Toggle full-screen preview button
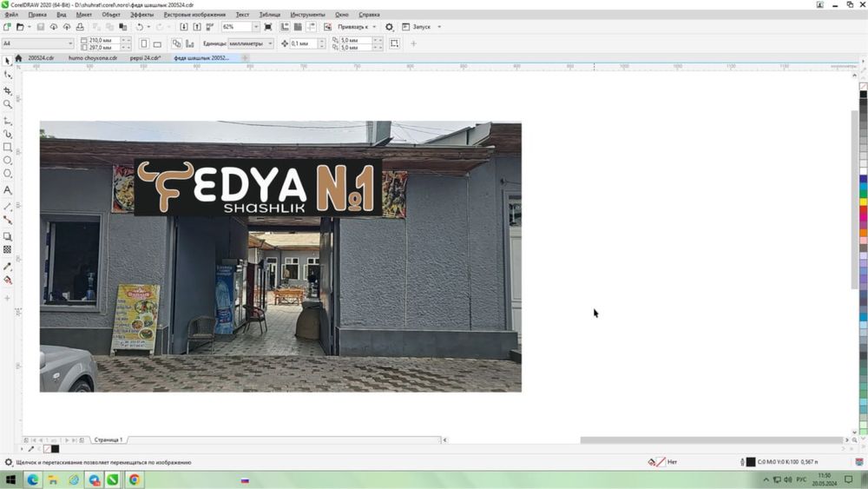 (268, 27)
